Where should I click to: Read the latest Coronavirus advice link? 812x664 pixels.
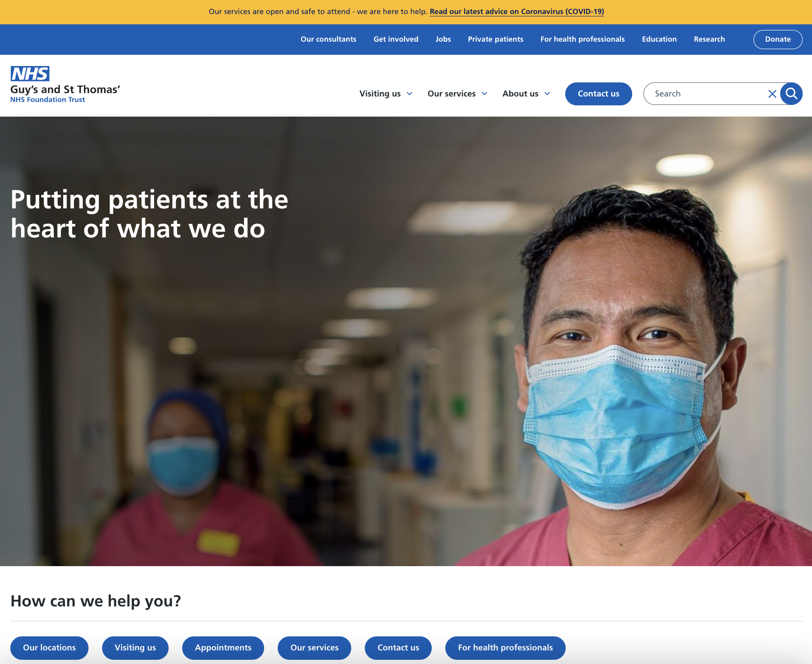point(517,12)
